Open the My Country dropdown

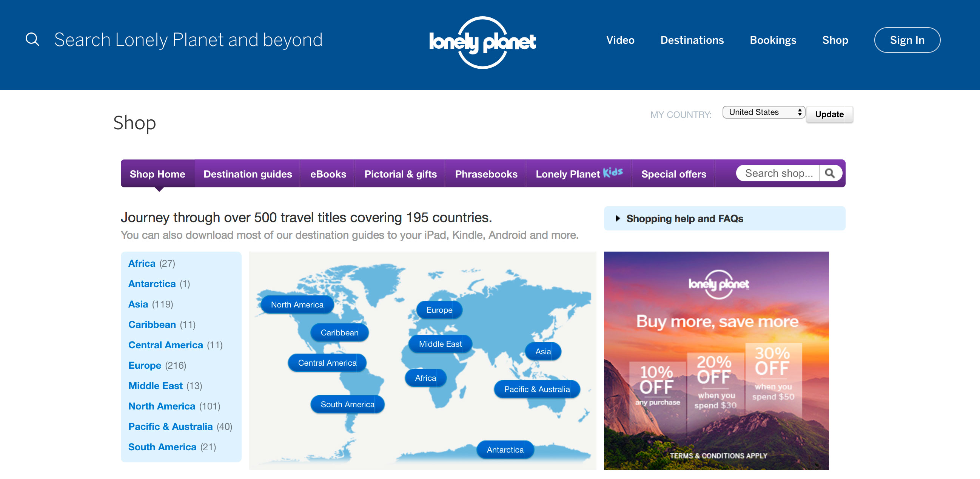click(763, 112)
